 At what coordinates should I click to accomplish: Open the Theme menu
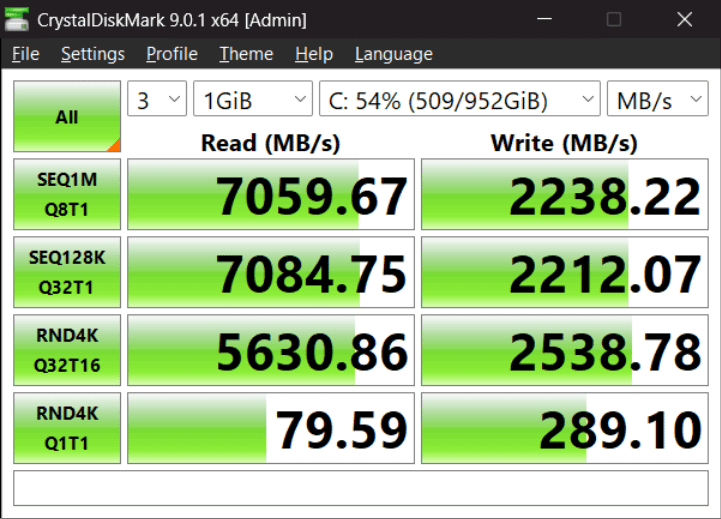pyautogui.click(x=246, y=54)
